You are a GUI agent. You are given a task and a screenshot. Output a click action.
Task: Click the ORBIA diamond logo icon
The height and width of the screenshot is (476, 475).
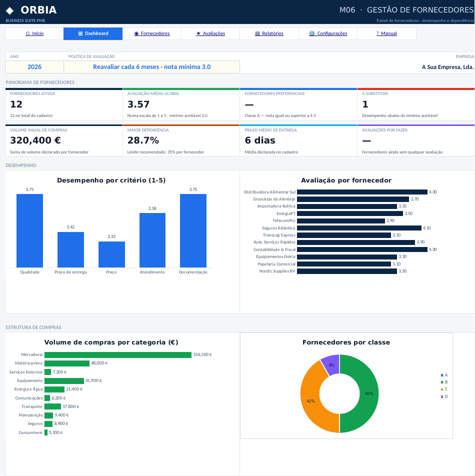(x=9, y=10)
